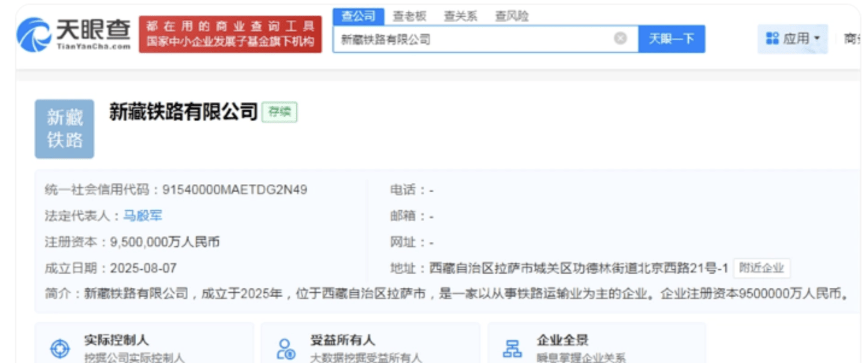This screenshot has height=363, width=868.
Task: Open the 查风险 tab
Action: [x=512, y=16]
